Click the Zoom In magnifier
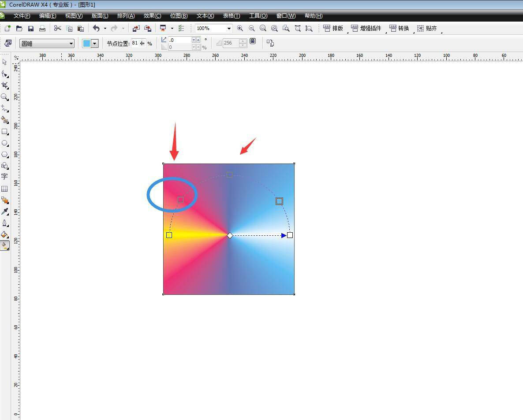This screenshot has height=420, width=523. [x=240, y=28]
